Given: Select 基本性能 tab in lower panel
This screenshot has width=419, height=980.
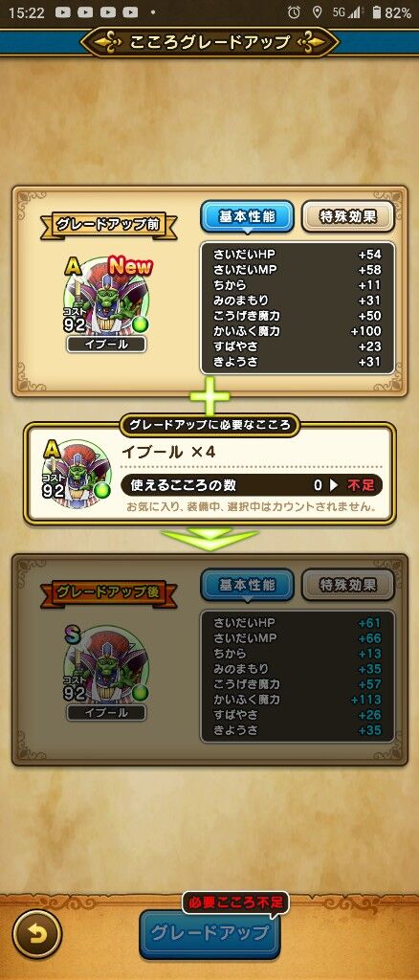Looking at the screenshot, I should click(x=247, y=586).
